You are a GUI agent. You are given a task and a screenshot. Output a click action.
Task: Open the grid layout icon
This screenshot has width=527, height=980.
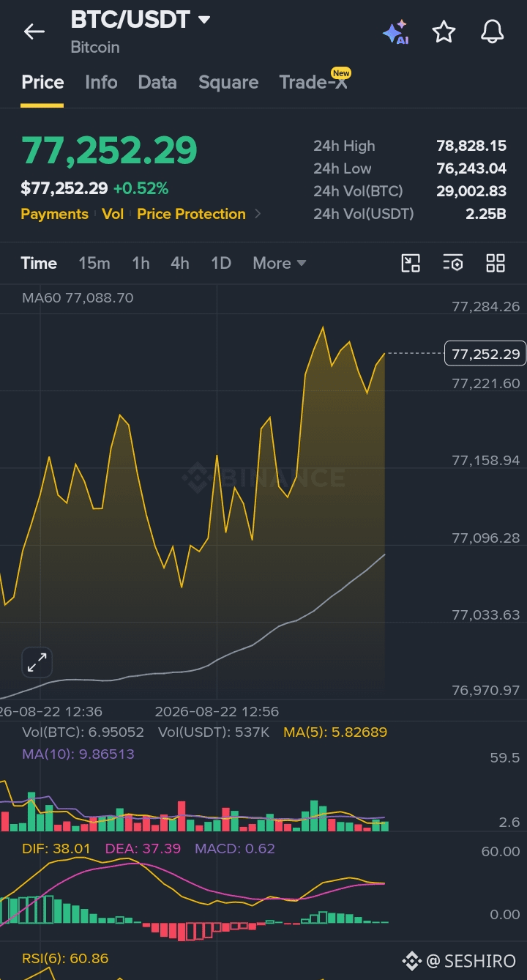[x=496, y=263]
